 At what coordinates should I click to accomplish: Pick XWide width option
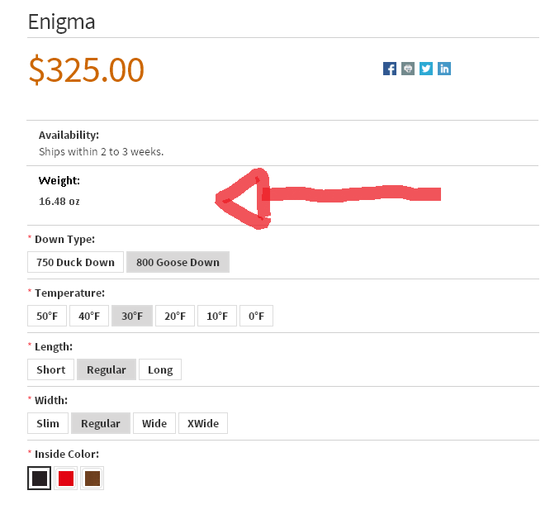tap(203, 423)
